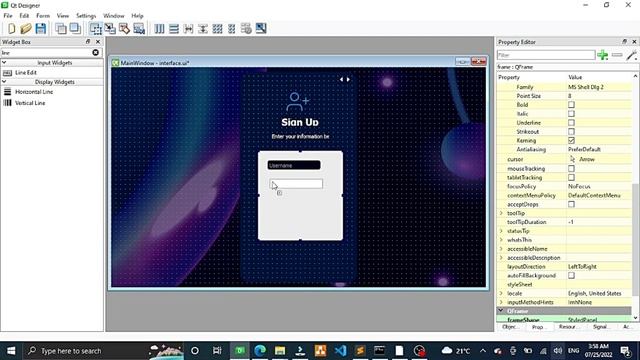Toggle the Italic checkbox
Screen dimensions: 640x360
coord(571,114)
